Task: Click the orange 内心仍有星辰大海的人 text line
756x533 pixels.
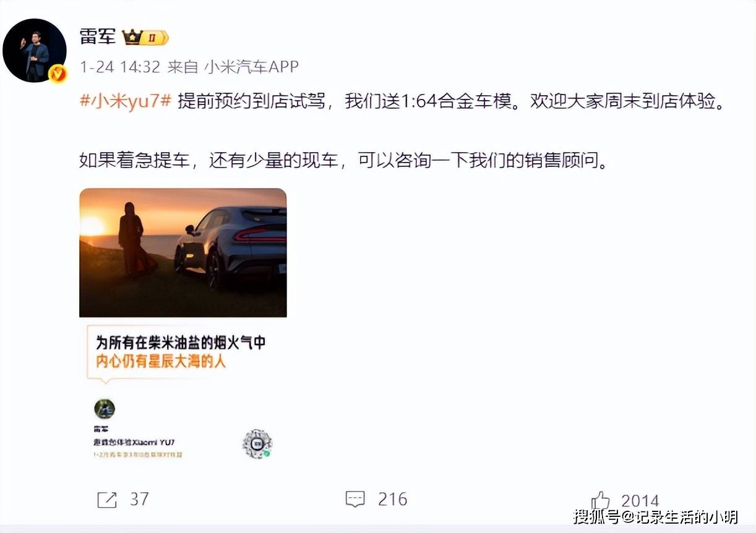Action: (161, 362)
